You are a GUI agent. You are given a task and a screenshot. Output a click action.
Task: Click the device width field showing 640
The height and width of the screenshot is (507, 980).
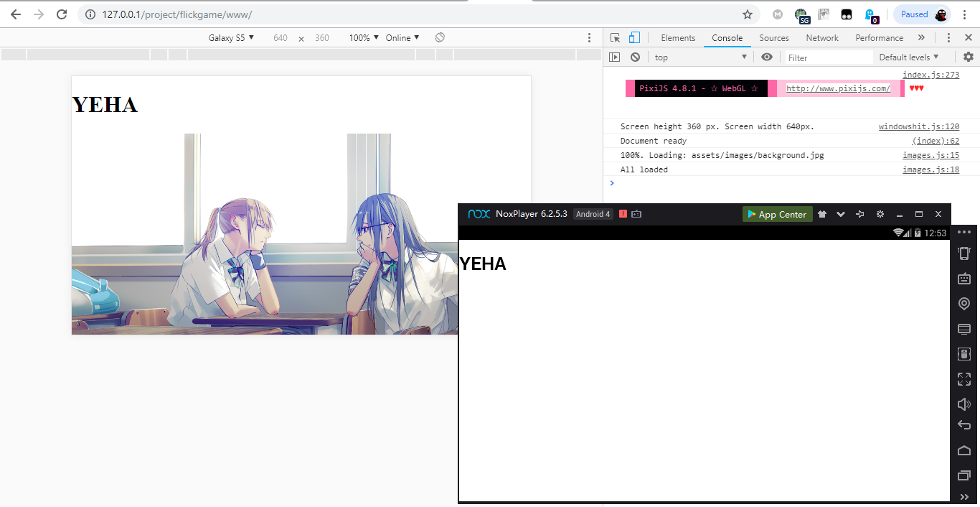pos(281,38)
